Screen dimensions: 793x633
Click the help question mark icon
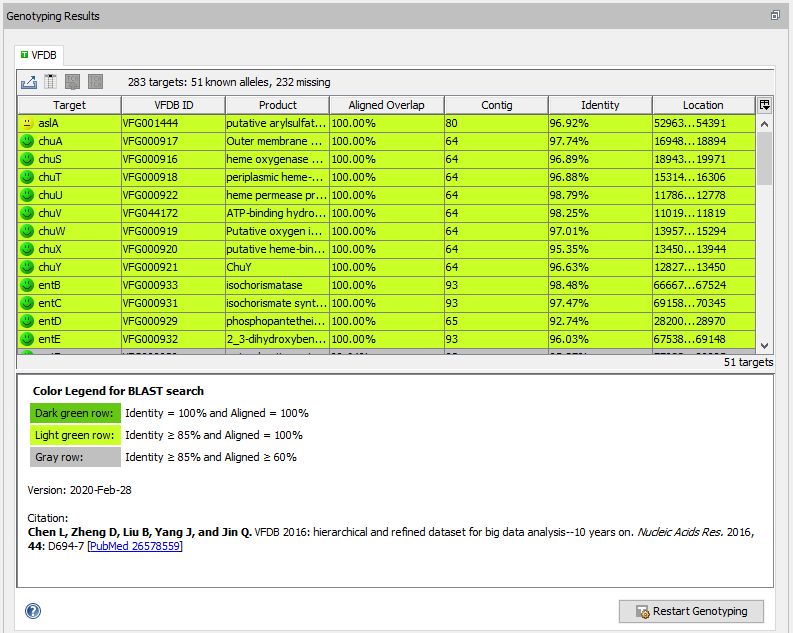point(33,611)
